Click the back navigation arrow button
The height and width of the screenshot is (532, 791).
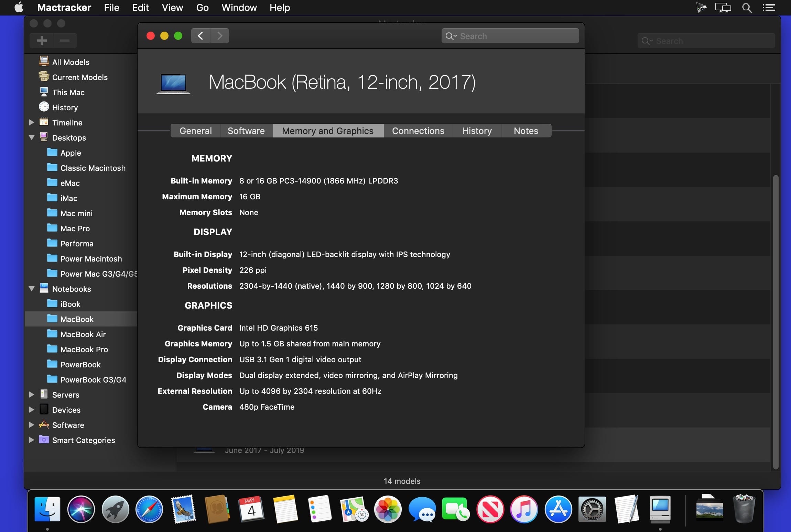coord(201,36)
